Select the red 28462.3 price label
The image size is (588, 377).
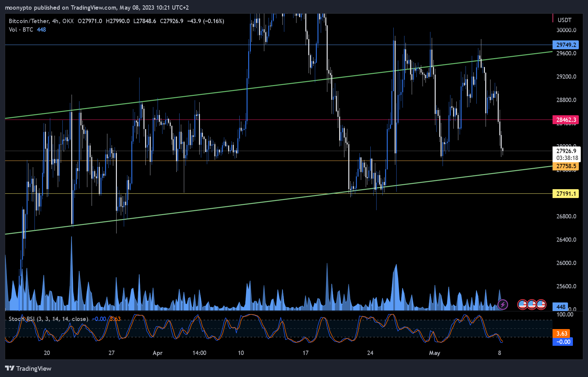566,120
